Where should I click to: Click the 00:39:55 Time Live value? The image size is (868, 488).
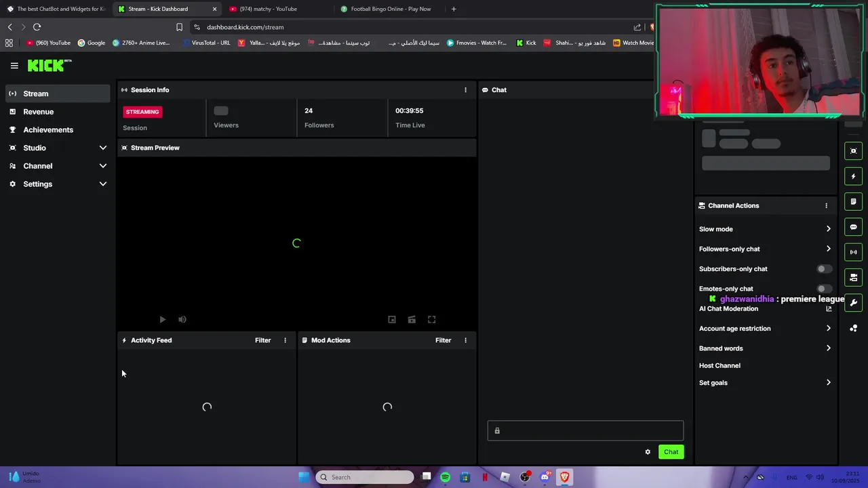coord(409,110)
